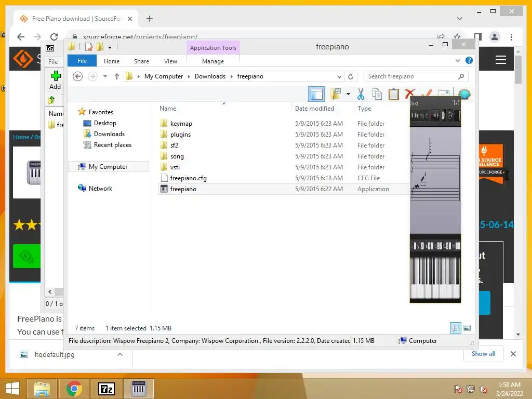Click the teal shell globe icon in toolbar

pyautogui.click(x=464, y=94)
